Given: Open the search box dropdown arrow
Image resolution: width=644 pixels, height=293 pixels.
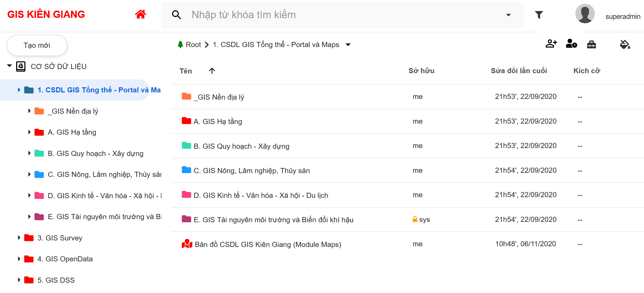Looking at the screenshot, I should (x=508, y=15).
